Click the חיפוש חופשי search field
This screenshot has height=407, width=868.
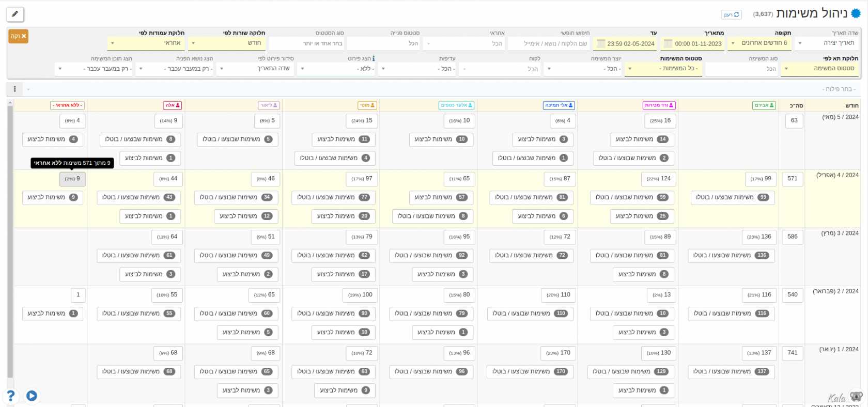click(x=549, y=44)
